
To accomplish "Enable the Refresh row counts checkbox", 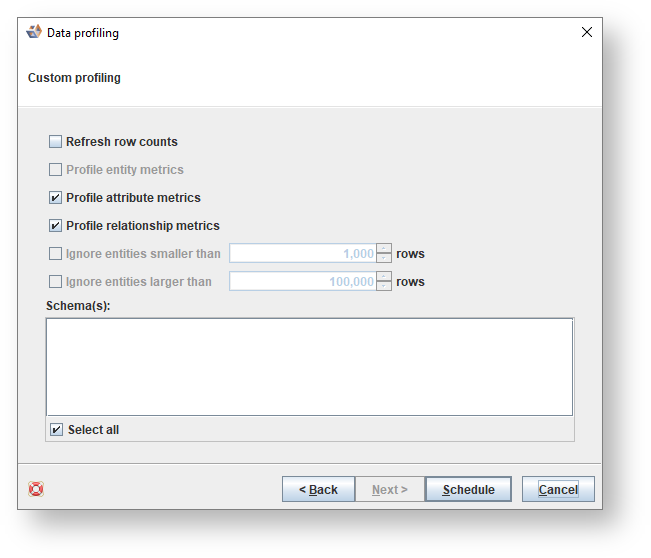I will click(x=56, y=142).
